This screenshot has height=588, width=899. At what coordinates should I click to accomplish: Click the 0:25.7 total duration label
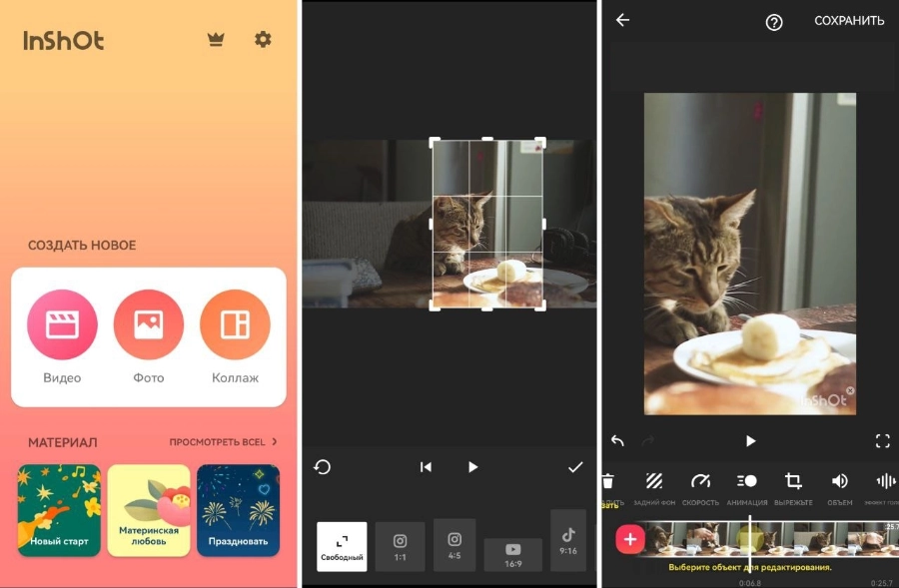pos(881,583)
